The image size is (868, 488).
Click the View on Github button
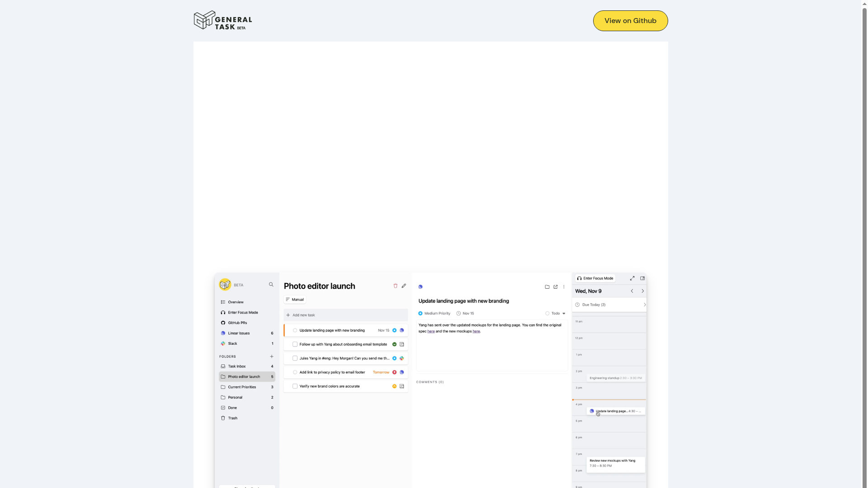point(630,21)
